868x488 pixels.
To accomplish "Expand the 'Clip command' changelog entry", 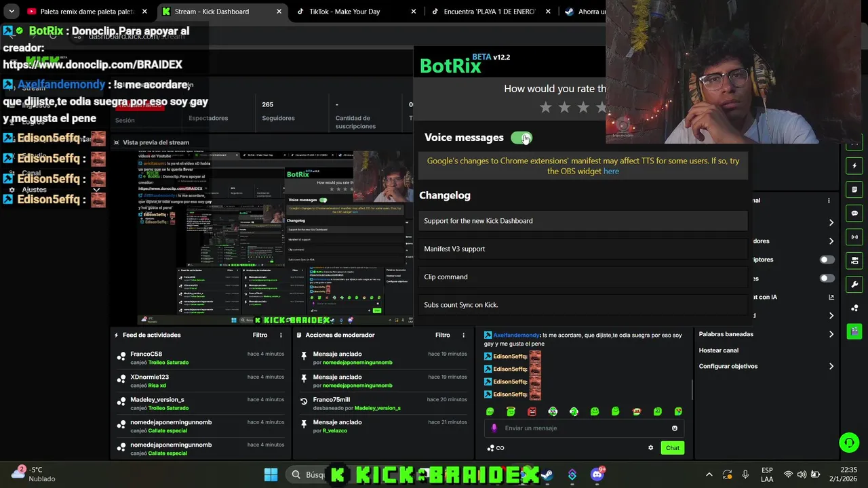I will coord(583,277).
